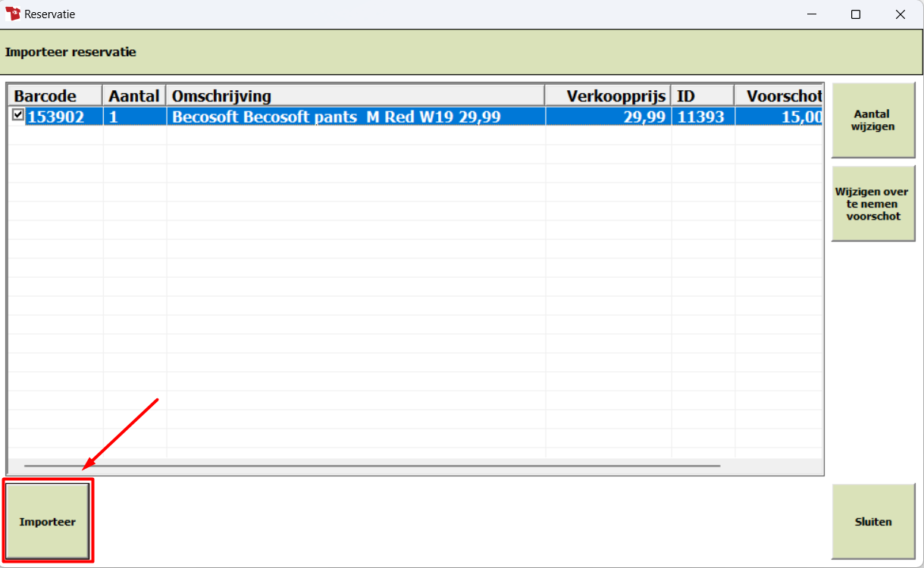Click the Verkoopprijs column header
This screenshot has height=568, width=924.
608,95
